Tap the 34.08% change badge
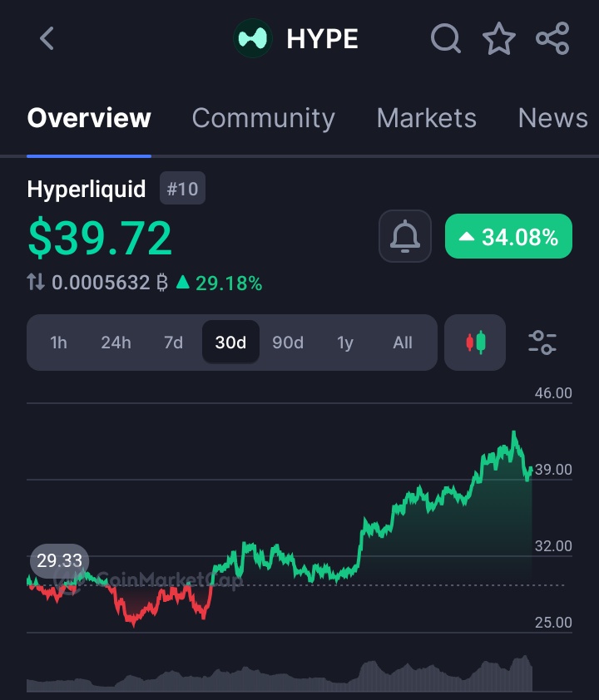Image resolution: width=599 pixels, height=700 pixels. [508, 236]
